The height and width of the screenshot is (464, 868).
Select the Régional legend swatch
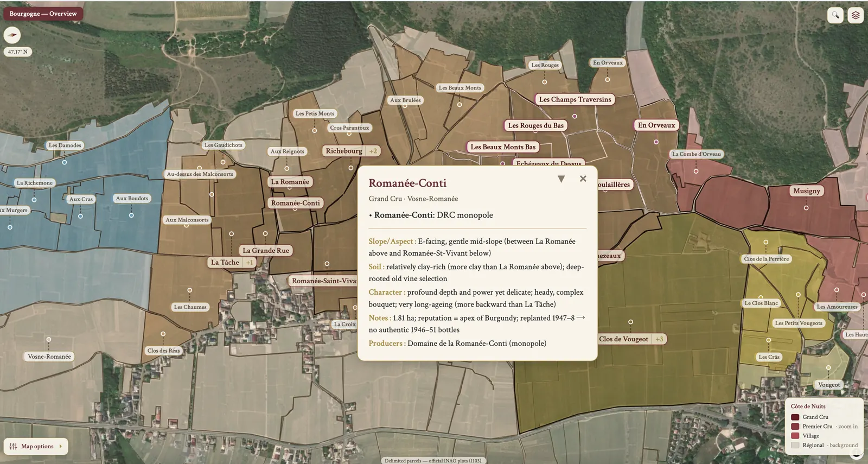[x=795, y=445]
